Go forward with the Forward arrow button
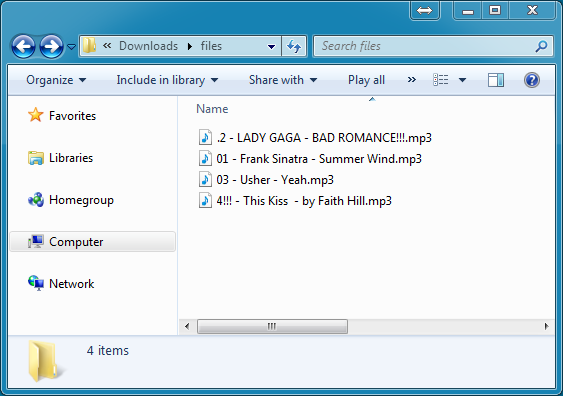The width and height of the screenshot is (563, 396). 51,46
